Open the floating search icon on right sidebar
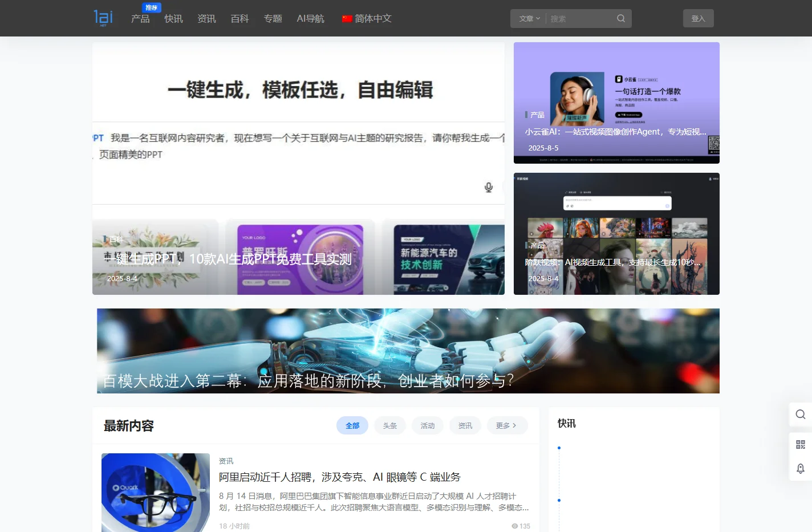Viewport: 812px width, 532px height. [x=801, y=415]
